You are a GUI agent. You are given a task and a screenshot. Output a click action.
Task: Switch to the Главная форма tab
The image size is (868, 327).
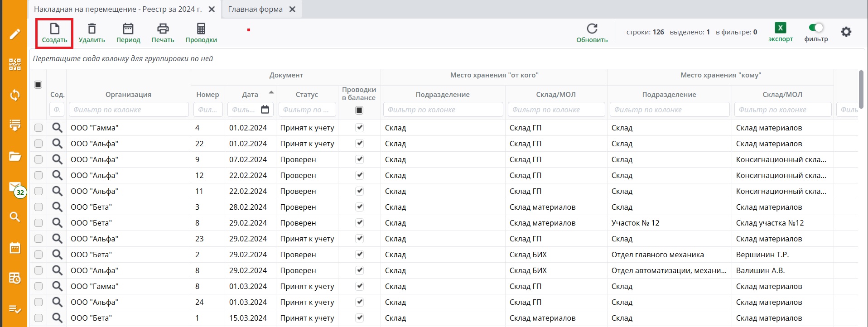(255, 9)
